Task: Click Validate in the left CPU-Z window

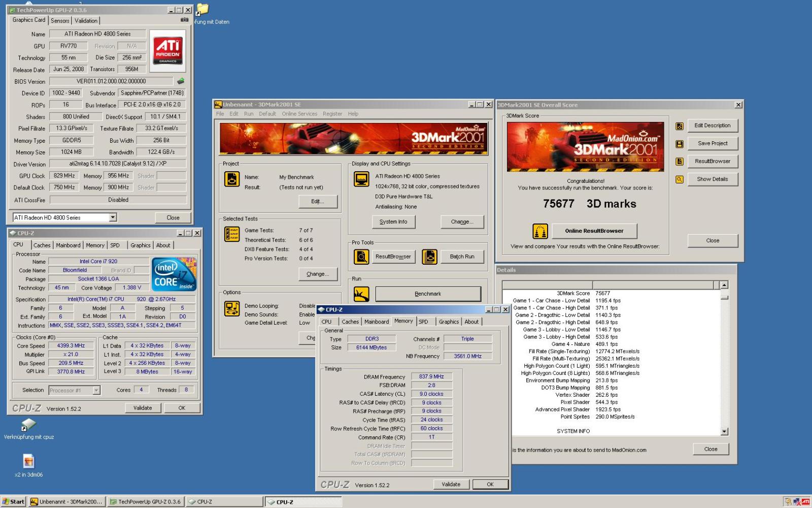Action: point(143,408)
